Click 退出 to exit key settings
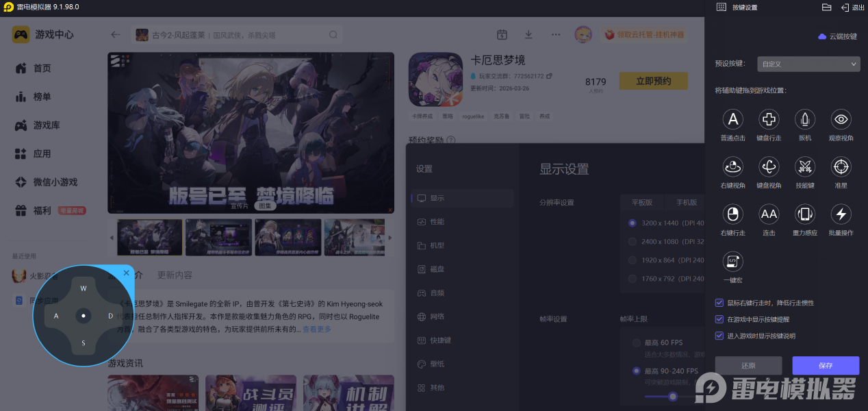 [852, 8]
